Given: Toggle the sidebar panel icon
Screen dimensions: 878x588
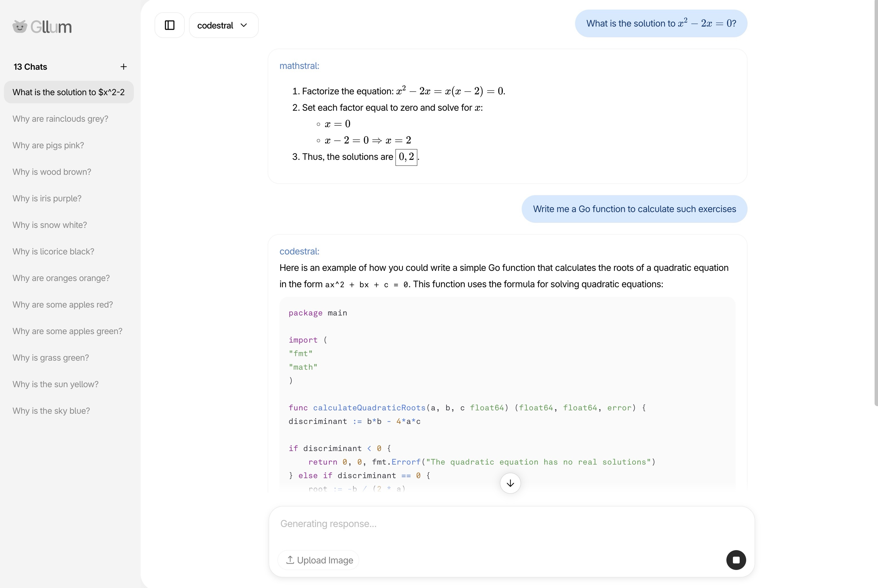Looking at the screenshot, I should tap(169, 25).
